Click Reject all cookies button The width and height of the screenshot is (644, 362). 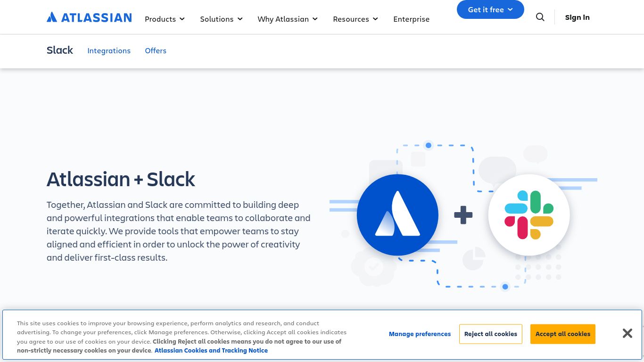[491, 334]
